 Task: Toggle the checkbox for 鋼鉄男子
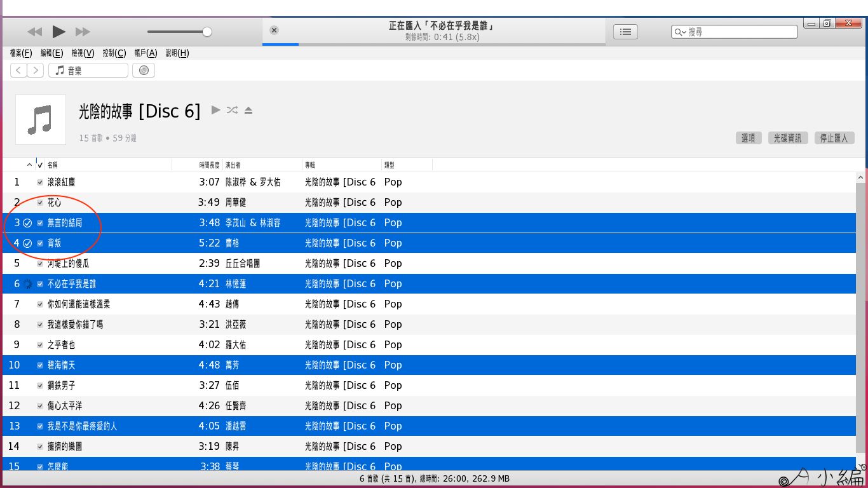click(40, 386)
